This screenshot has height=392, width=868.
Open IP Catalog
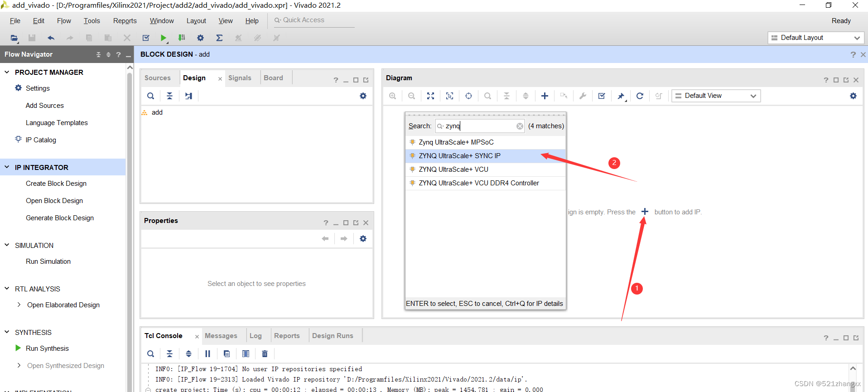(41, 140)
